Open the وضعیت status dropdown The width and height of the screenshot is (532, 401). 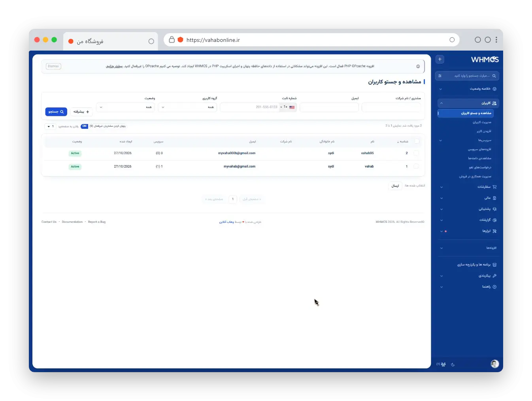click(125, 107)
